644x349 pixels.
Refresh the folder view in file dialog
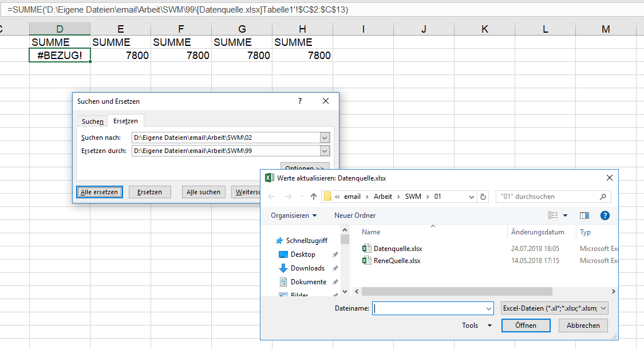click(484, 197)
